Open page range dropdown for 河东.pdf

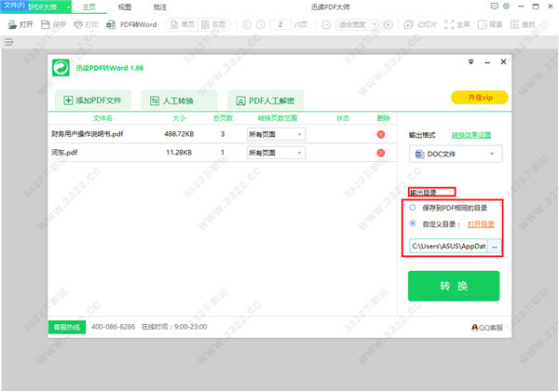(x=277, y=153)
